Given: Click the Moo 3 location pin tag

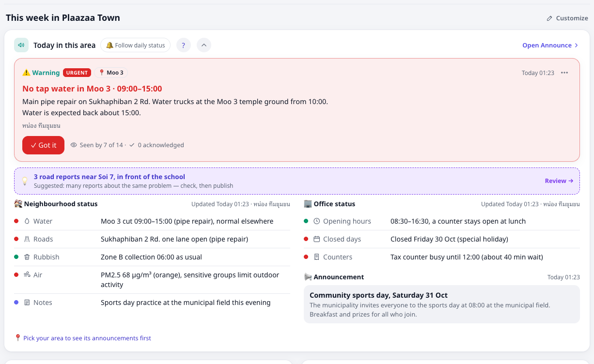Looking at the screenshot, I should coord(111,73).
